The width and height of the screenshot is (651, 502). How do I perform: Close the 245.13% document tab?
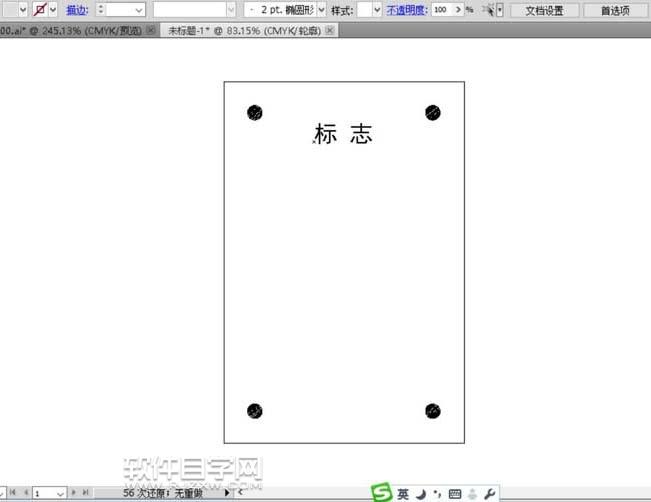click(152, 30)
